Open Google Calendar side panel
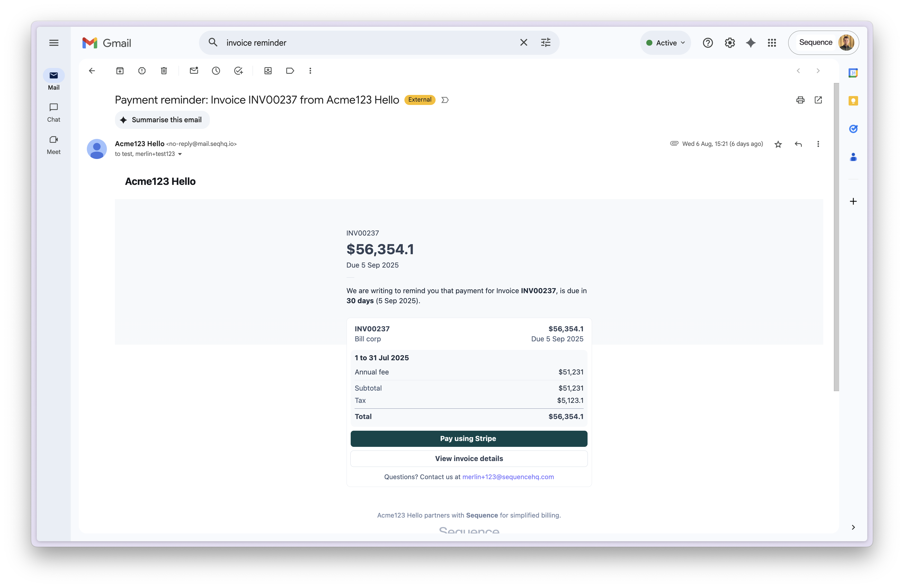Image resolution: width=904 pixels, height=588 pixels. click(x=853, y=73)
